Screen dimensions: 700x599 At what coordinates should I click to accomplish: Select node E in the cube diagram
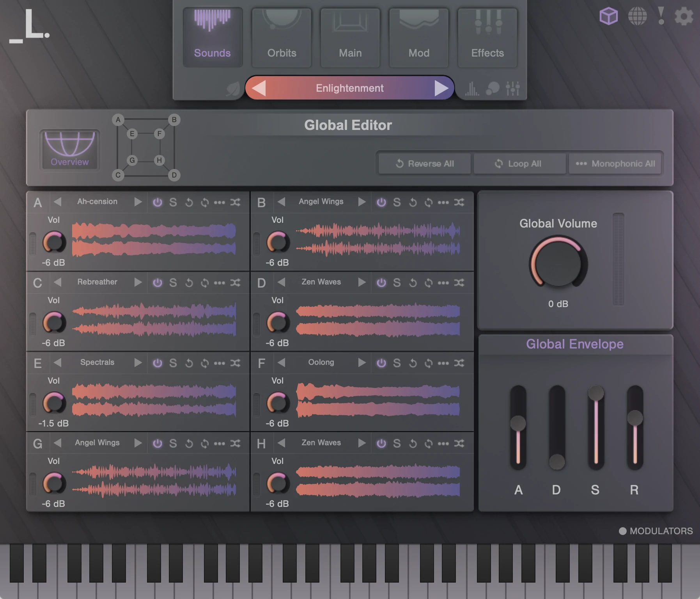coord(132,134)
